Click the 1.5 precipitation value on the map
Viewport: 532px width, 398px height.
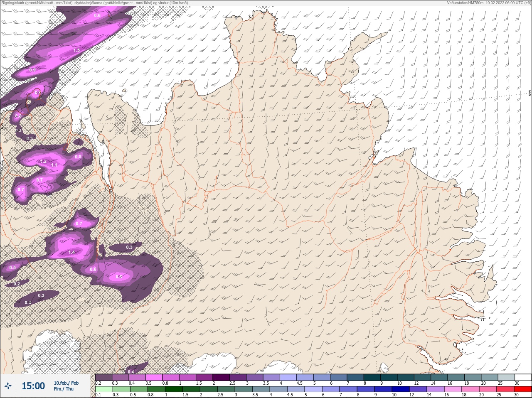pyautogui.click(x=76, y=50)
